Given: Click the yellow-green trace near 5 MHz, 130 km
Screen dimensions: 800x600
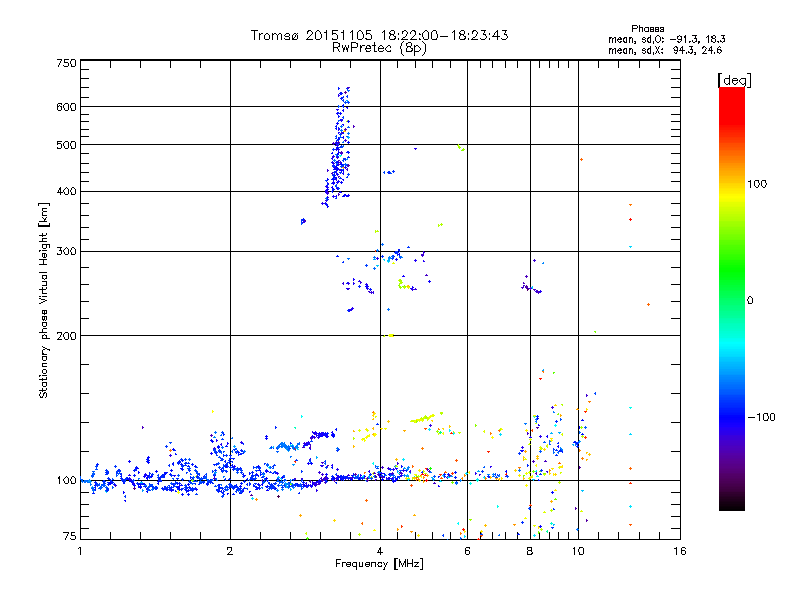Looking at the screenshot, I should coord(423,418).
